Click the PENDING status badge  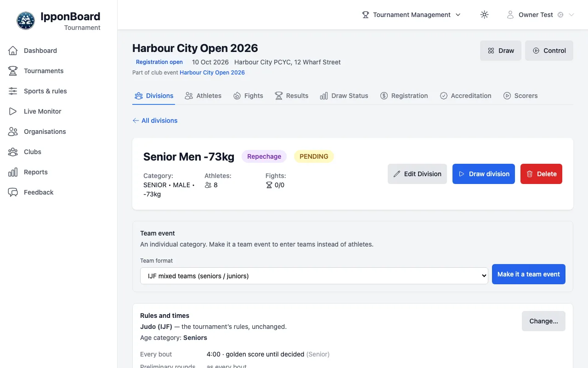coord(314,156)
